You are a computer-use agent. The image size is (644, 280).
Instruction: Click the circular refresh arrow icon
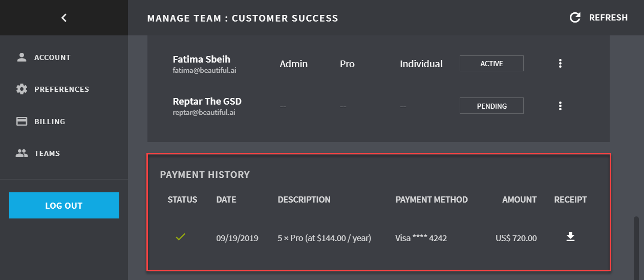(575, 18)
